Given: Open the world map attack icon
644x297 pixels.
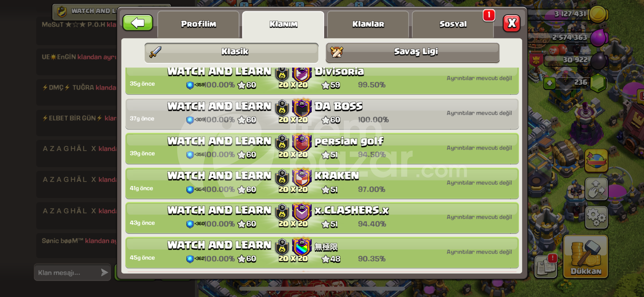Looking at the screenshot, I should pyautogui.click(x=596, y=161).
